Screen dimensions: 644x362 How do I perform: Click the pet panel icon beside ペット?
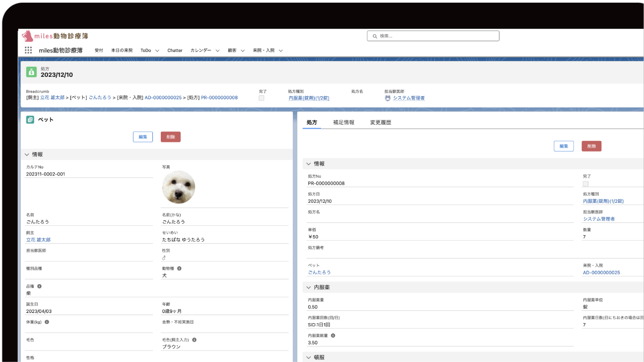coord(30,119)
